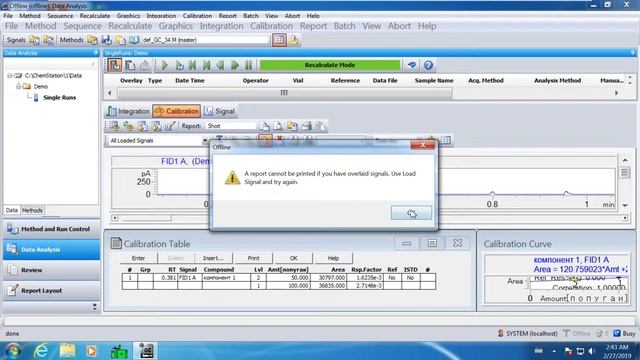
Task: Open Internet Explorer from the taskbar
Action: tap(41, 351)
